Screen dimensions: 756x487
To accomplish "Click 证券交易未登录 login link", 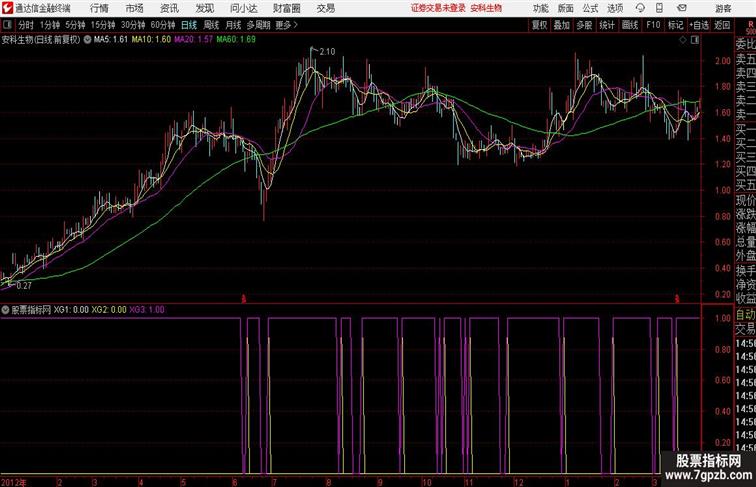I will pos(439,8).
